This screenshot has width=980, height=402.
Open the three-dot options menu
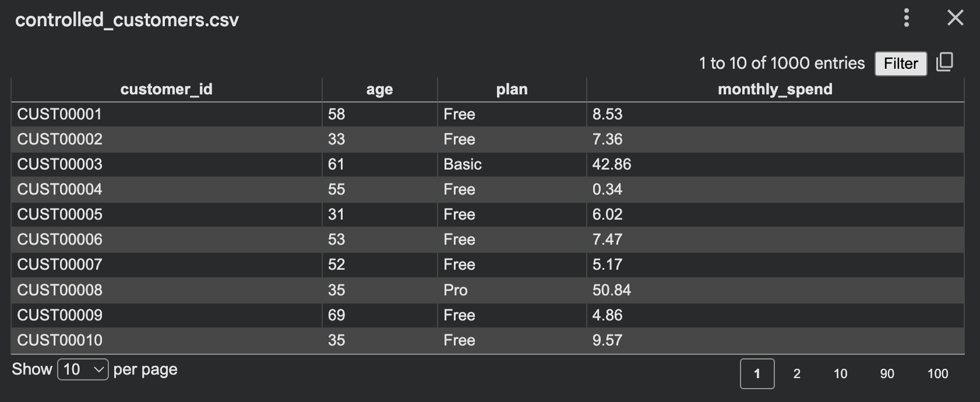907,18
